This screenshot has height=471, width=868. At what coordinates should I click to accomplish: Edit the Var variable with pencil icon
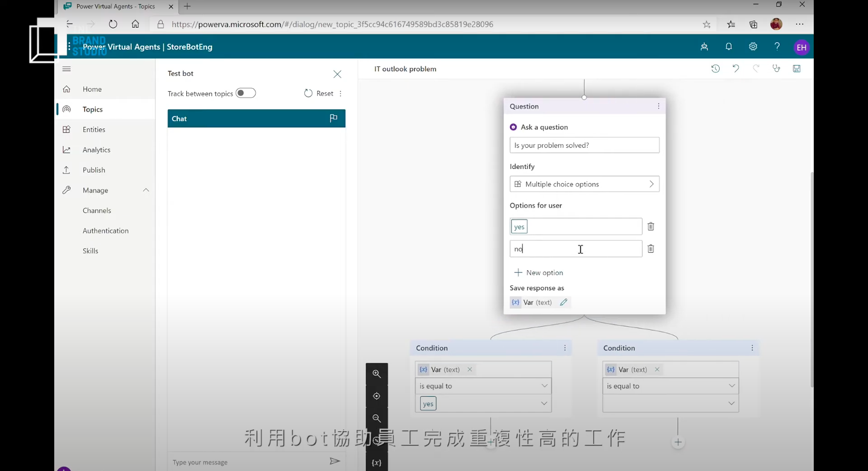(x=564, y=303)
